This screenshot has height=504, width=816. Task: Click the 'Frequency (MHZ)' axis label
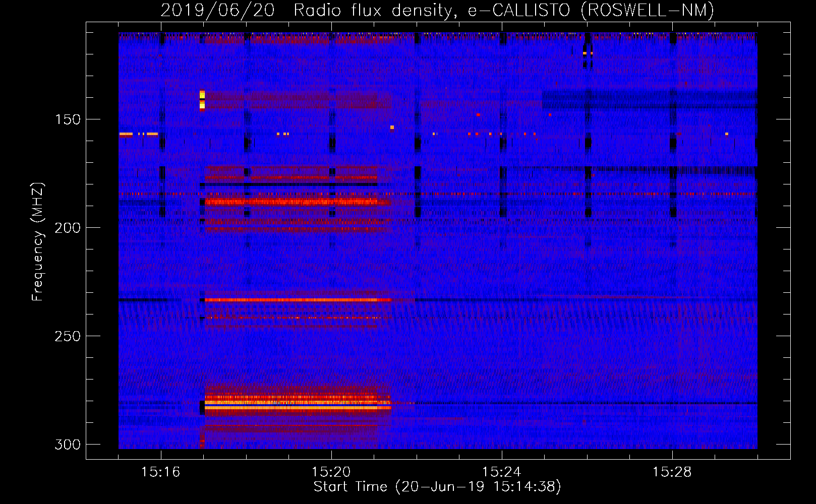point(37,241)
